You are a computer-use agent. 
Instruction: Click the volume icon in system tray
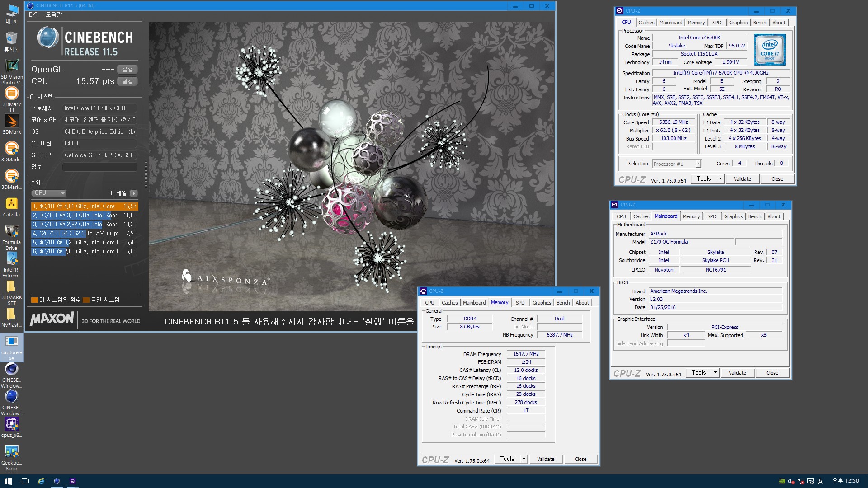point(791,481)
